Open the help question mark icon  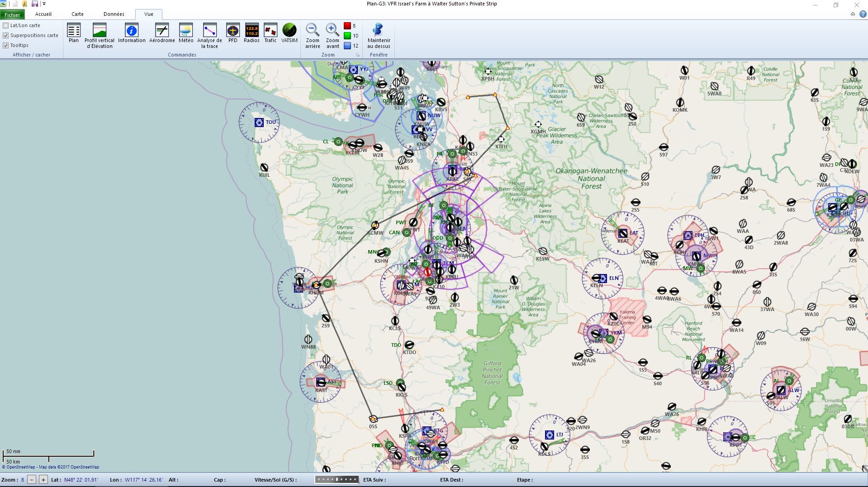(863, 14)
